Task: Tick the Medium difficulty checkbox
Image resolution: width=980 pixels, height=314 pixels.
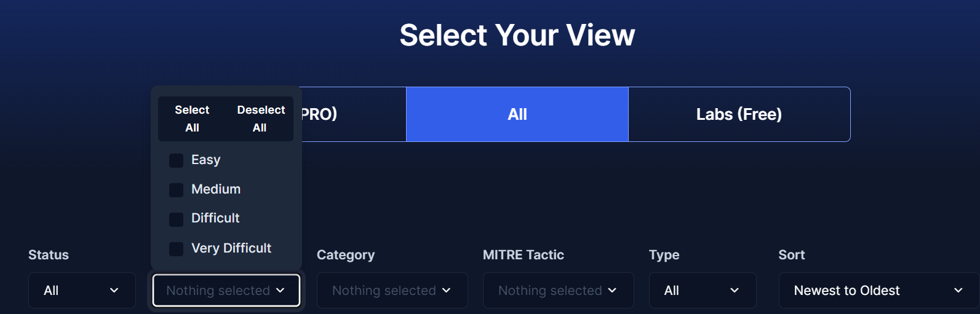Action: pyautogui.click(x=177, y=190)
